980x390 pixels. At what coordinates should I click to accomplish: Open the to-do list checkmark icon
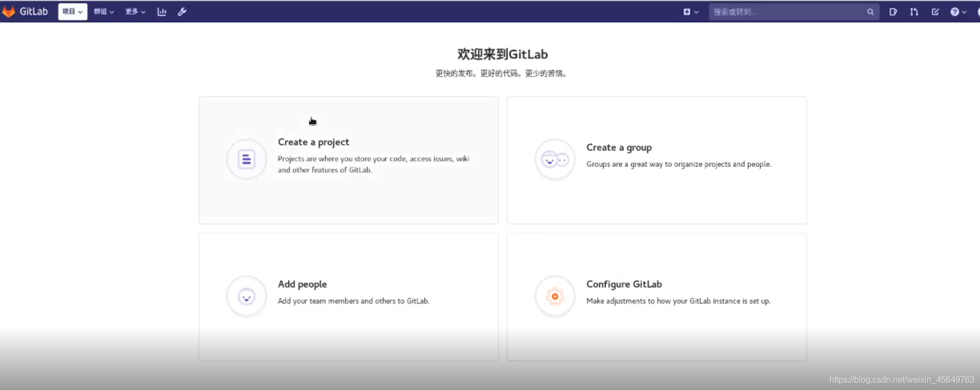pos(935,12)
